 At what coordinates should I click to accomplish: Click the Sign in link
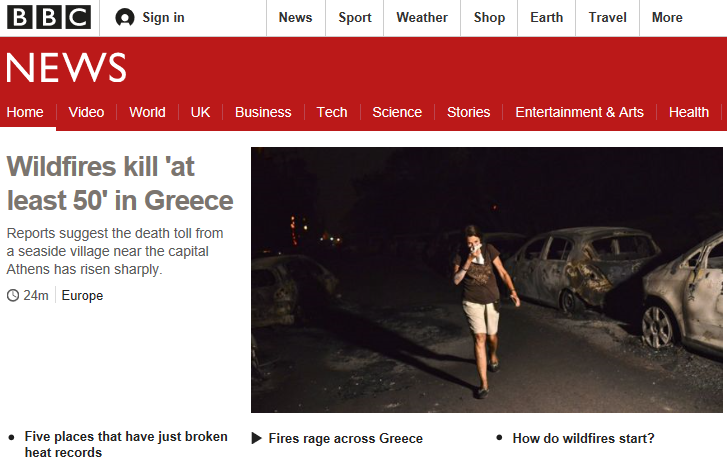pyautogui.click(x=163, y=17)
